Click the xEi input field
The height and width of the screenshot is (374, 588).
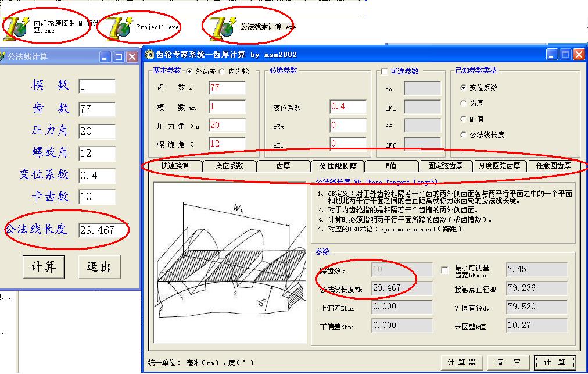coord(348,144)
